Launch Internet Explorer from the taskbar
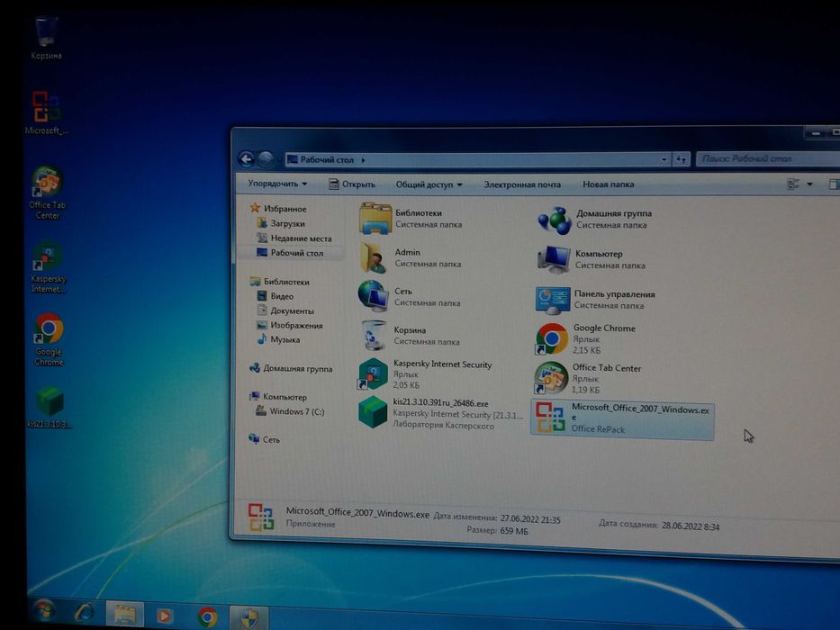Screen dimensions: 840x630 (x=85, y=612)
